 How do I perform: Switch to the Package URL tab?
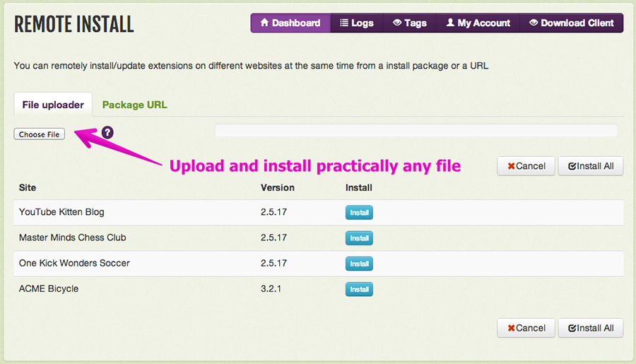pyautogui.click(x=135, y=105)
